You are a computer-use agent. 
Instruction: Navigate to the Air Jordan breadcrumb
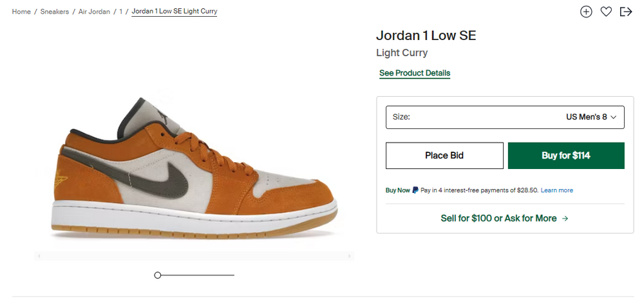click(95, 12)
